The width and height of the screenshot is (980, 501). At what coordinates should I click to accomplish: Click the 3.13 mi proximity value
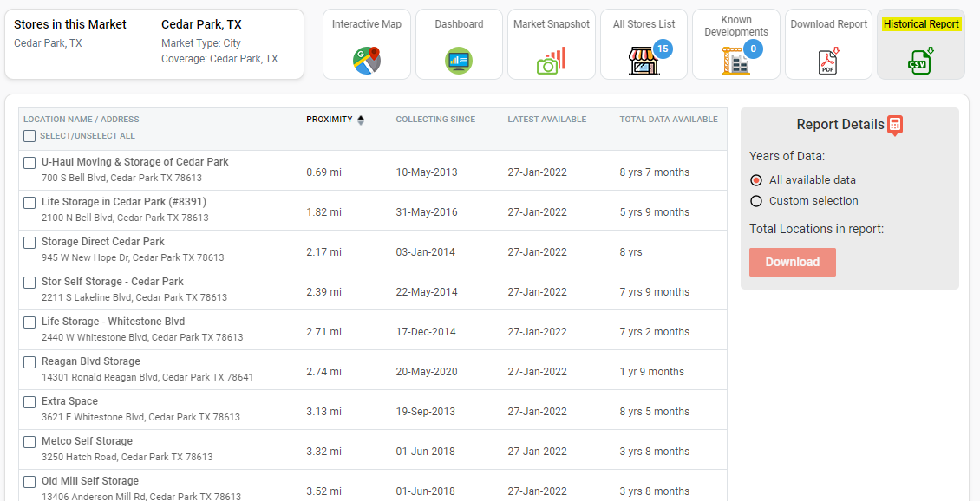323,412
